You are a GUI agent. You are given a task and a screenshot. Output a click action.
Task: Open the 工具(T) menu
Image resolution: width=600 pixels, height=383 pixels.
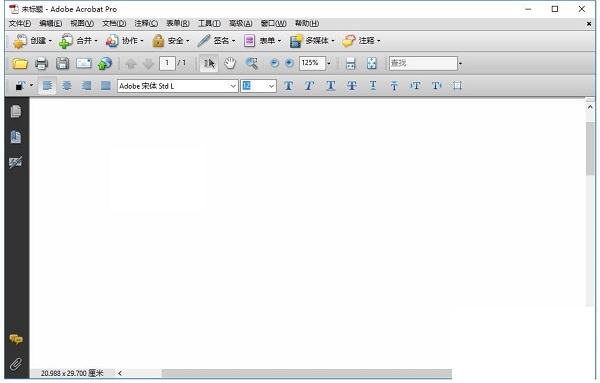point(209,24)
